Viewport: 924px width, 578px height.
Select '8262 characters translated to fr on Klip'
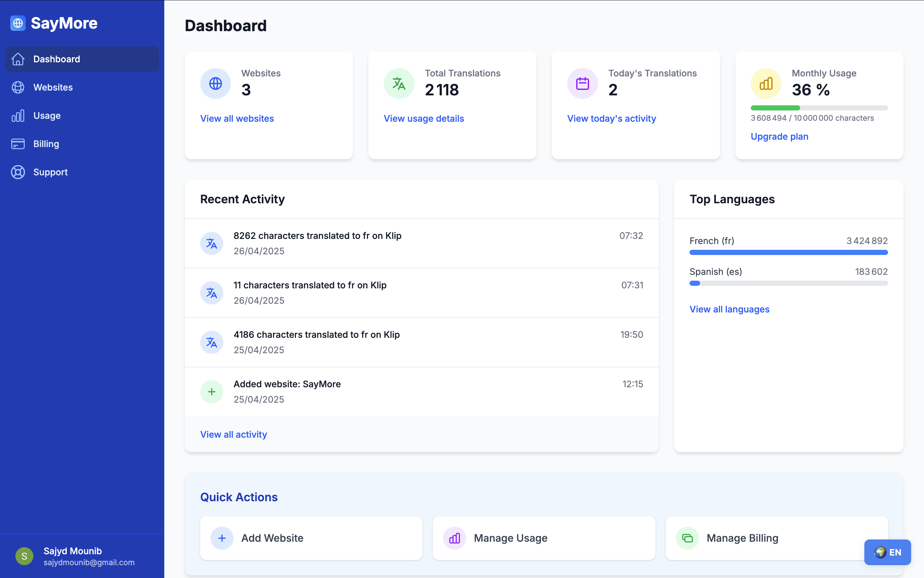[317, 235]
